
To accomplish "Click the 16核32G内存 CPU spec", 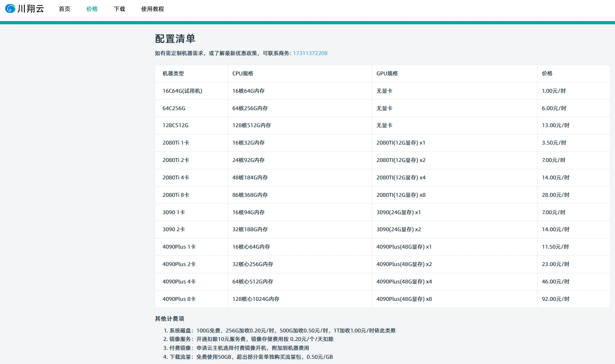I will pos(248,143).
